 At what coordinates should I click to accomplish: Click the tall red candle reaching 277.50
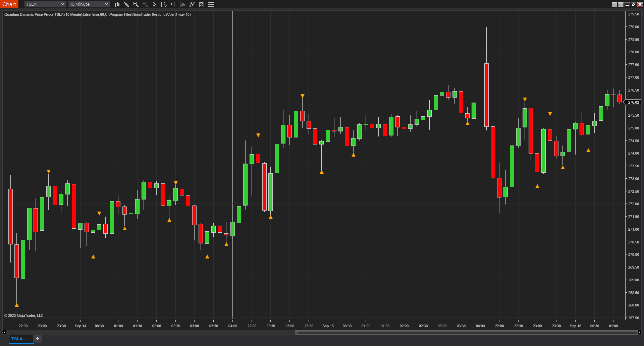click(x=486, y=95)
